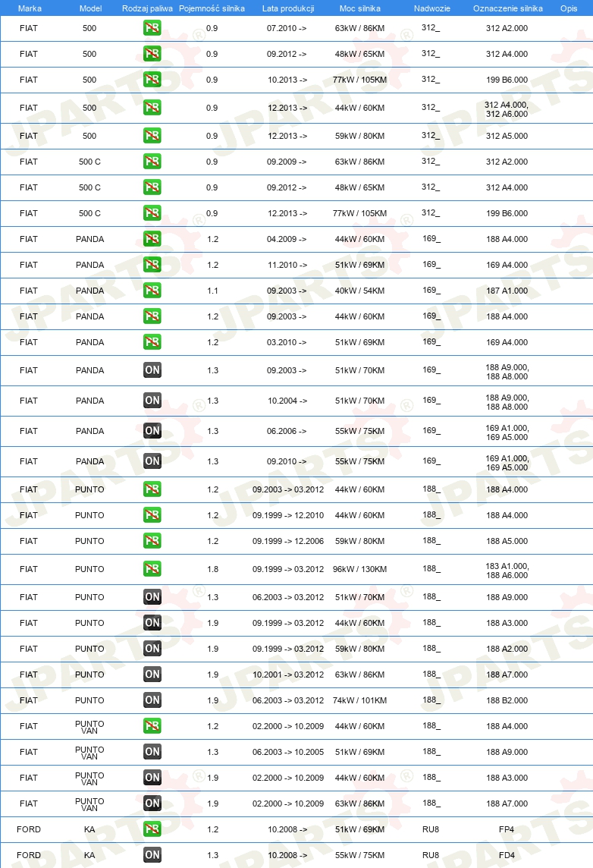The image size is (593, 868).
Task: Select the petrol icon for Fiat 500 C 09.2009
Action: click(x=152, y=162)
